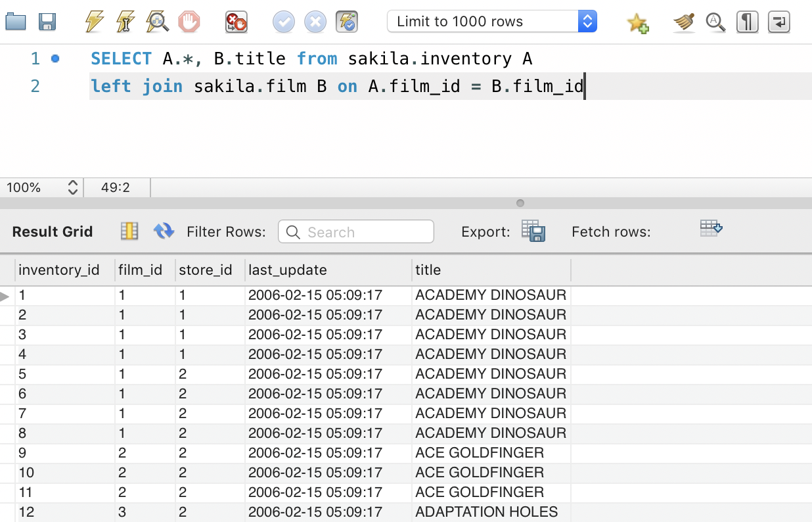Click line number 1 in gutter
The image size is (812, 522).
(x=35, y=59)
